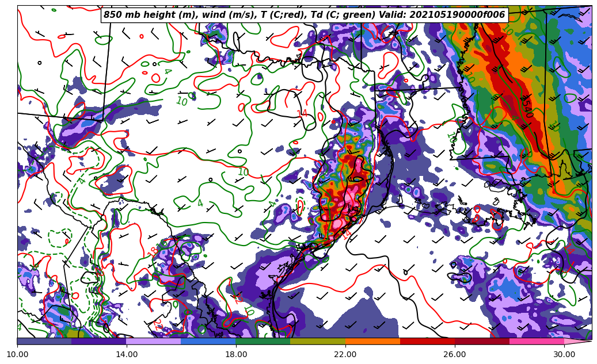Image resolution: width=597 pixels, height=364 pixels.
Task: Click the 30.00 colorbar tick label
Action: [564, 354]
